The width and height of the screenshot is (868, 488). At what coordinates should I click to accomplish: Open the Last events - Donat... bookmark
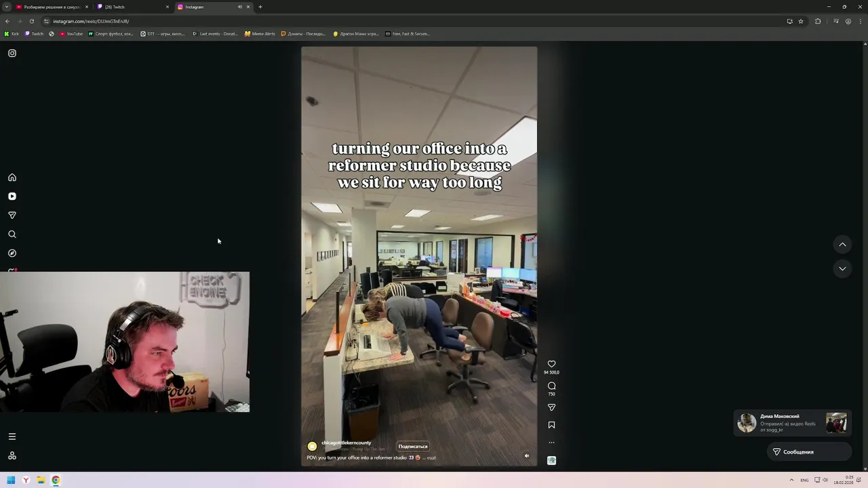click(215, 34)
